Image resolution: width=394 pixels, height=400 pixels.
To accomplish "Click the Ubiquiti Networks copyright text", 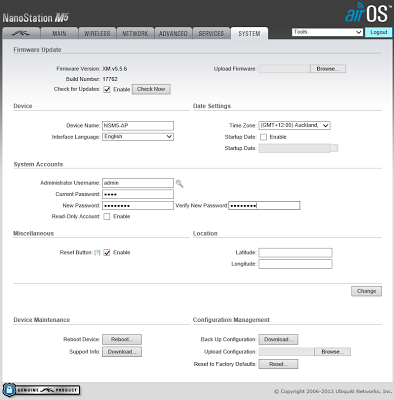I will tap(333, 391).
